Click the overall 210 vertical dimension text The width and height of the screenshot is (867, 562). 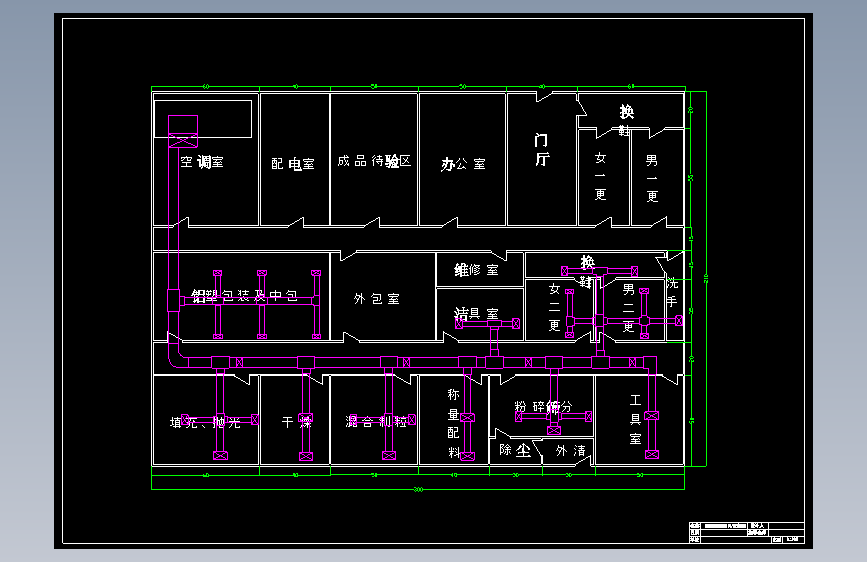coord(706,278)
